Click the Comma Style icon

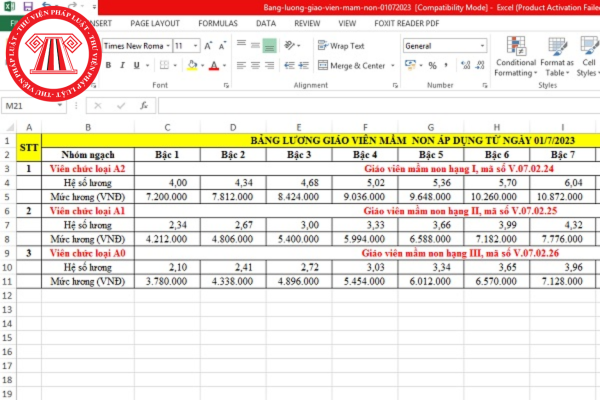[x=446, y=66]
